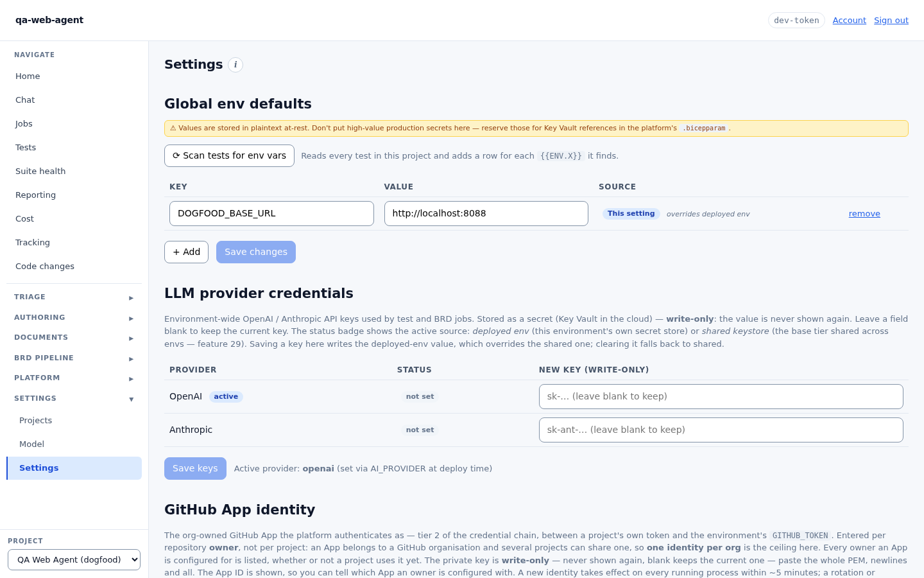Collapse the Settings sidebar section
The image size is (924, 578).
[x=74, y=399]
